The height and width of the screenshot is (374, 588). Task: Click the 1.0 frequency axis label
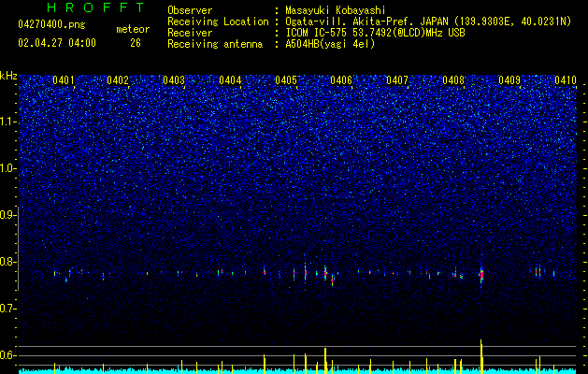7,168
